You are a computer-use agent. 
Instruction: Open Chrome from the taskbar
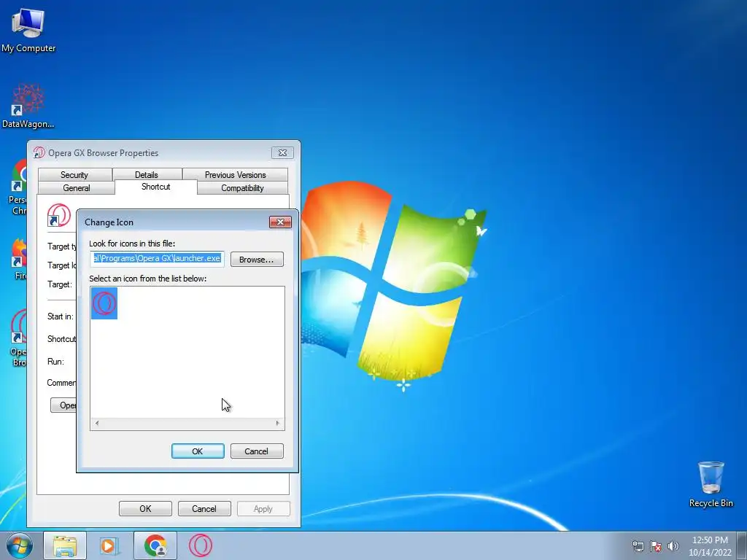coord(155,545)
